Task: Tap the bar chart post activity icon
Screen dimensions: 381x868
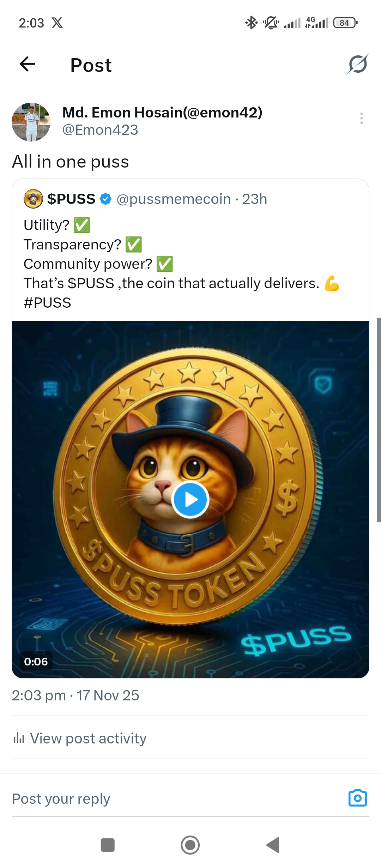Action: click(19, 738)
